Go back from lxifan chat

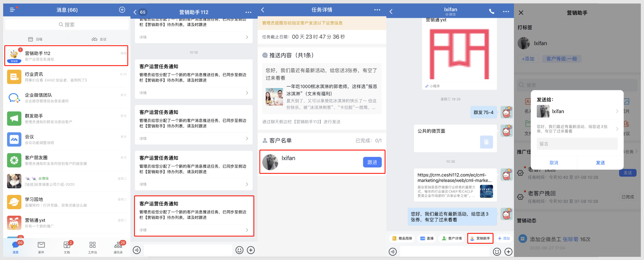391,12
